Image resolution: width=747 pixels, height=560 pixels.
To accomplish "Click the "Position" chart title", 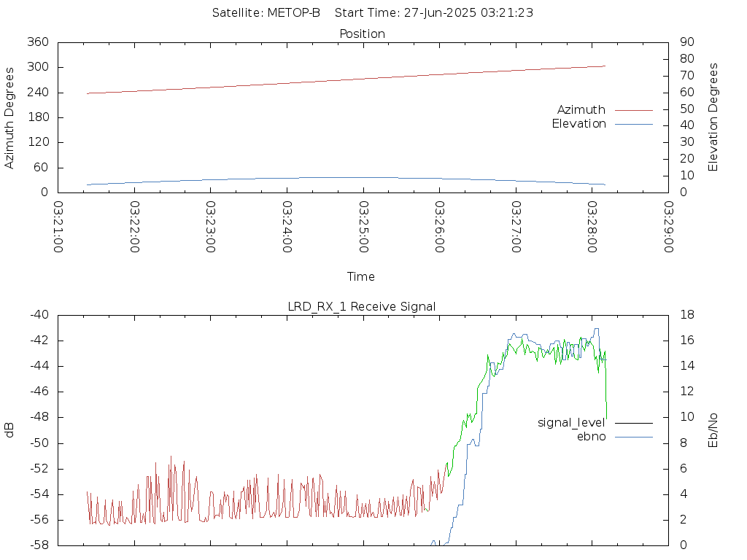I will (x=362, y=34).
